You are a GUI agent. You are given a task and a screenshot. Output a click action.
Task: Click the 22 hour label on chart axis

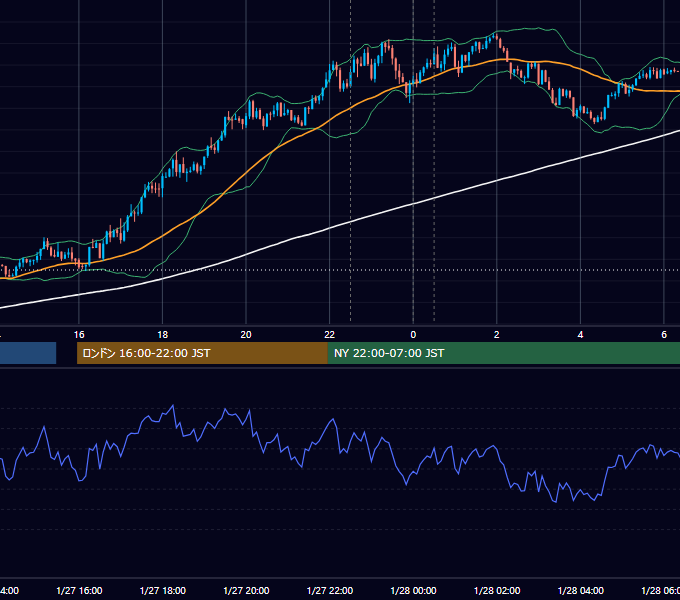tap(330, 335)
